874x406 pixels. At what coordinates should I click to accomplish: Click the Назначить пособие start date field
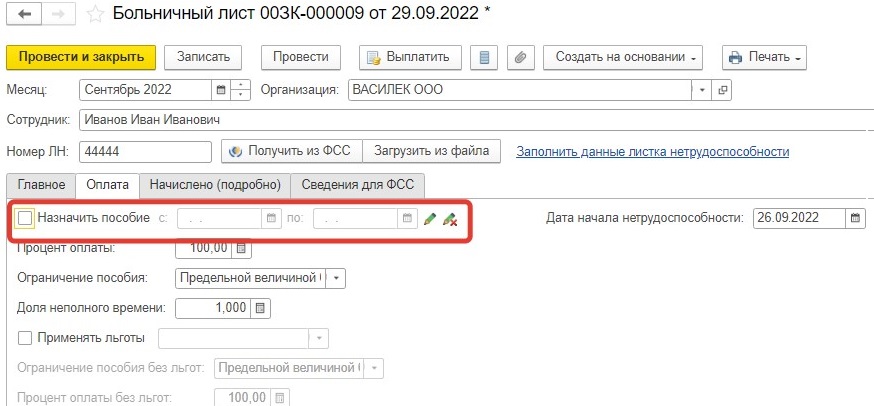(220, 218)
